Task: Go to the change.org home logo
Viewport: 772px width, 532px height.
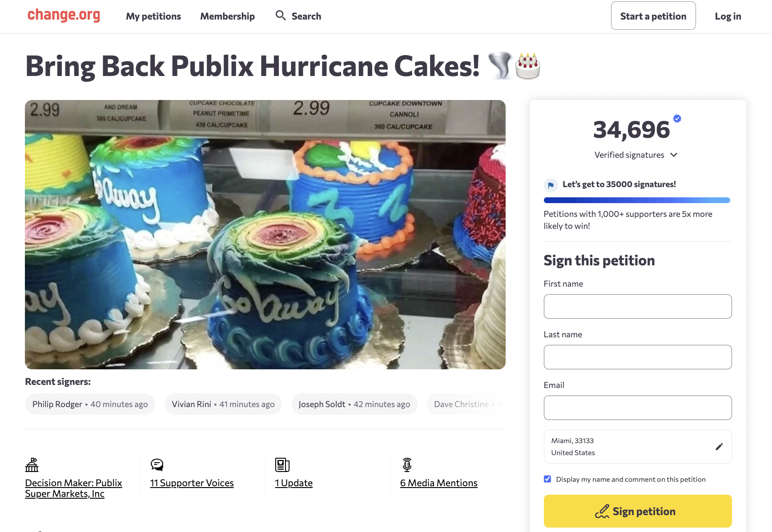Action: pos(64,15)
